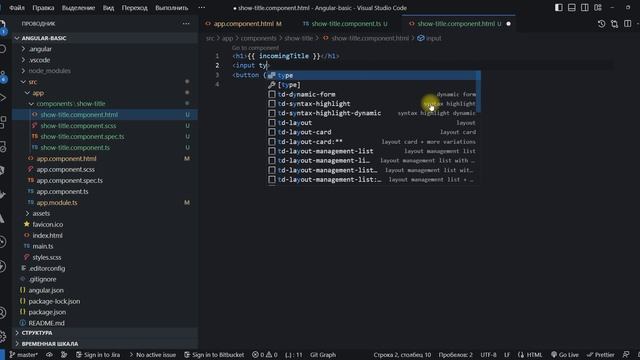Open Выделение menu
Screen dimensions: 640x360
(78, 8)
